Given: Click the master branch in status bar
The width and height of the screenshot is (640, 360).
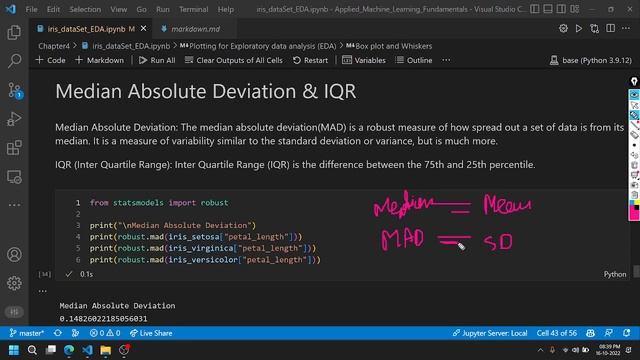Looking at the screenshot, I should tap(27, 333).
